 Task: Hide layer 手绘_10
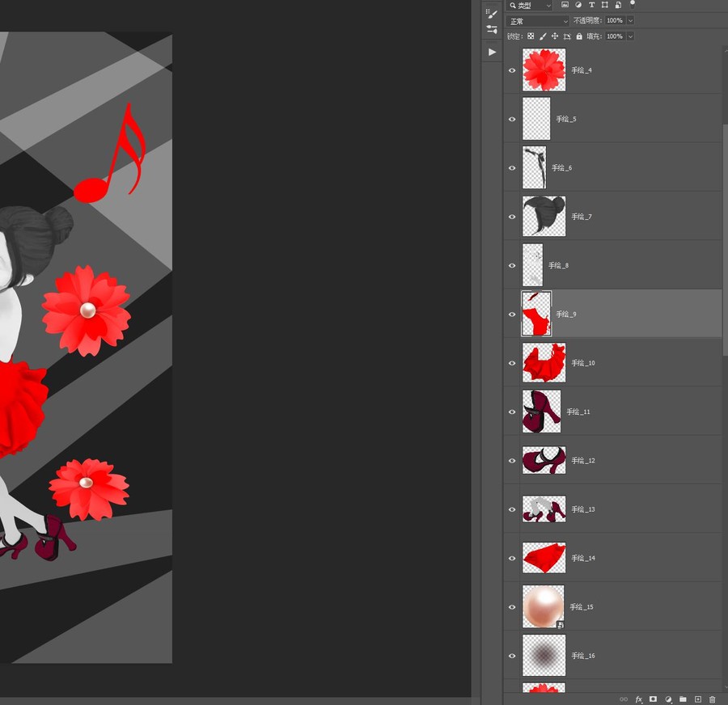coord(512,363)
